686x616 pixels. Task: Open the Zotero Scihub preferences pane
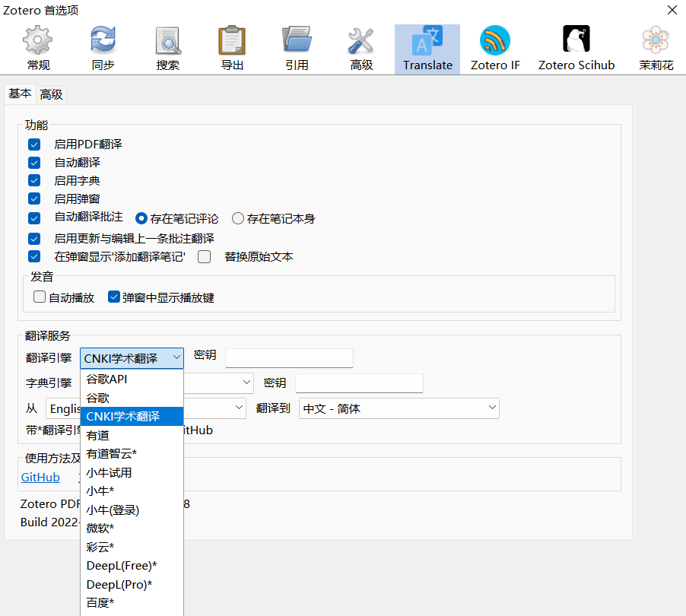pyautogui.click(x=576, y=49)
